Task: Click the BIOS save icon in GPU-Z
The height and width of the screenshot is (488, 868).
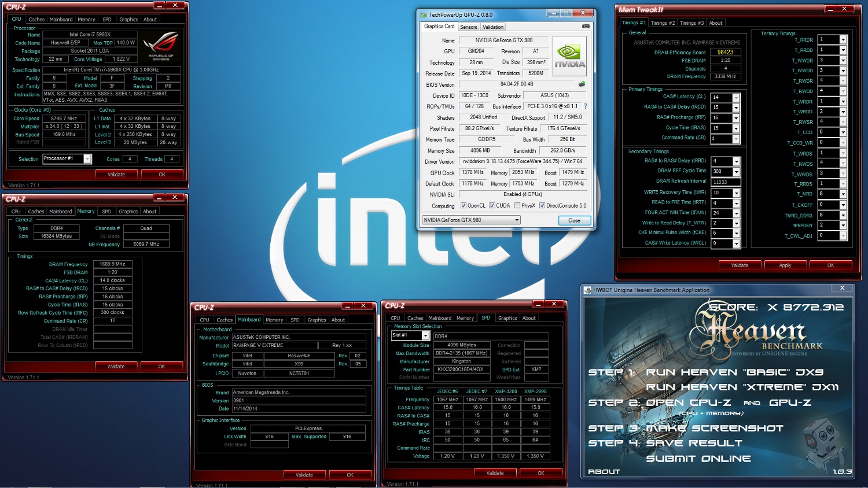Action: pyautogui.click(x=582, y=84)
